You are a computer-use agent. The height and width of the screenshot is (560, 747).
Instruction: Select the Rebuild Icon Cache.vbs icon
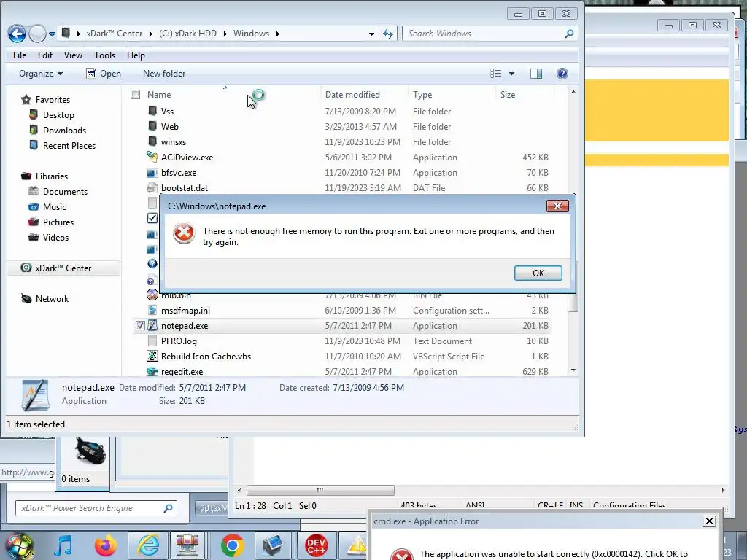[152, 356]
